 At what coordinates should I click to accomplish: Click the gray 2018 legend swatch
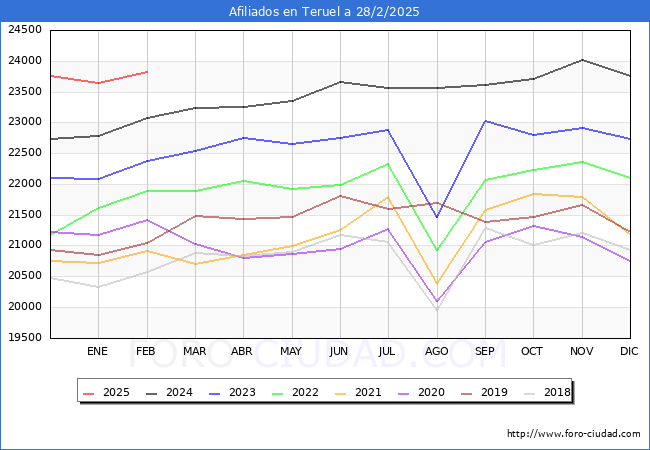pyautogui.click(x=530, y=393)
